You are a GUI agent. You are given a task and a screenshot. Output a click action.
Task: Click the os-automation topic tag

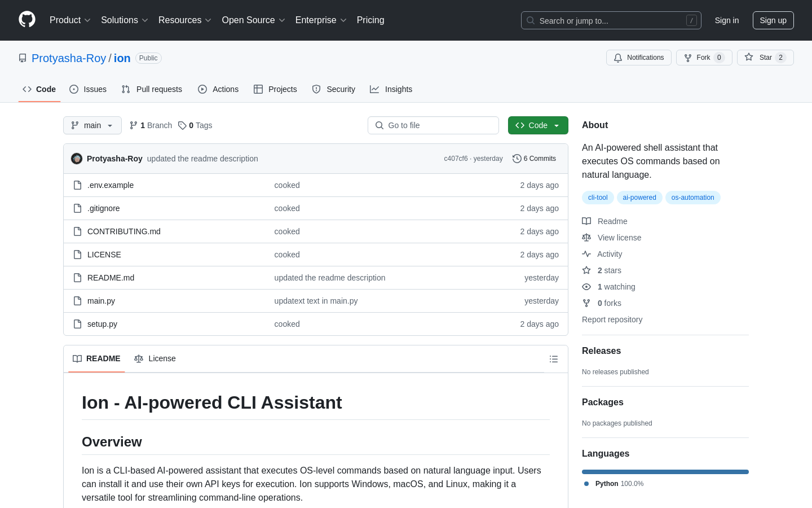click(692, 198)
